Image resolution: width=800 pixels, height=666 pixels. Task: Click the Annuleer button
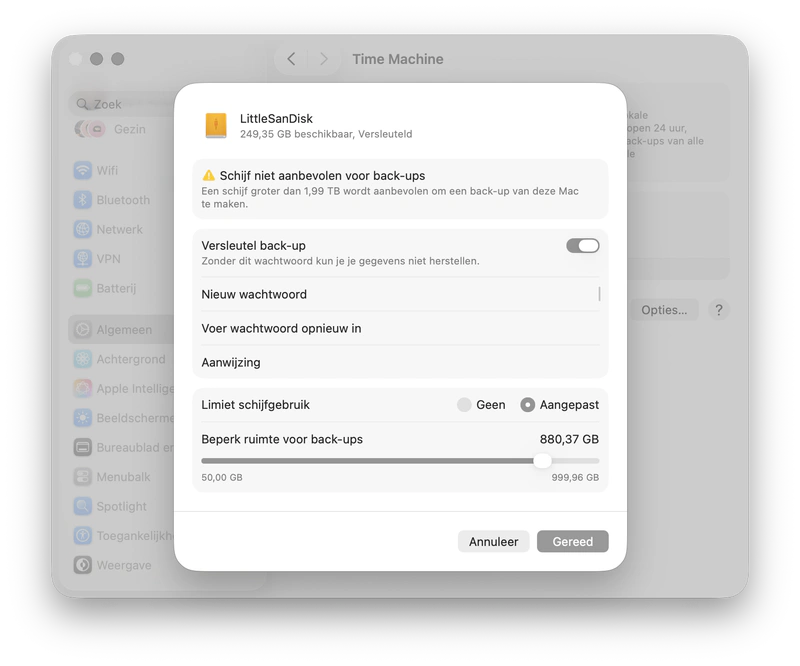click(493, 541)
